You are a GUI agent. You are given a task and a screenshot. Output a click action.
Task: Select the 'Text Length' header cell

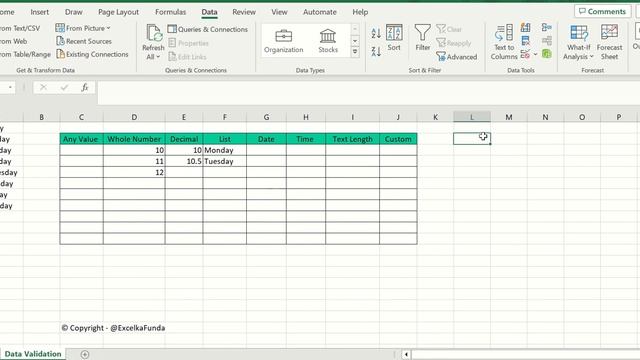coord(352,139)
